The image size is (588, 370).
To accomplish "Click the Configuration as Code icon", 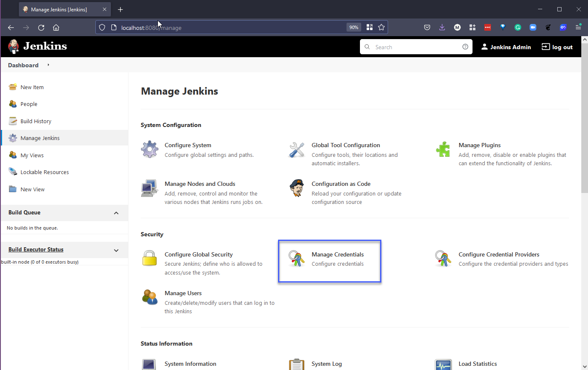I will [297, 188].
